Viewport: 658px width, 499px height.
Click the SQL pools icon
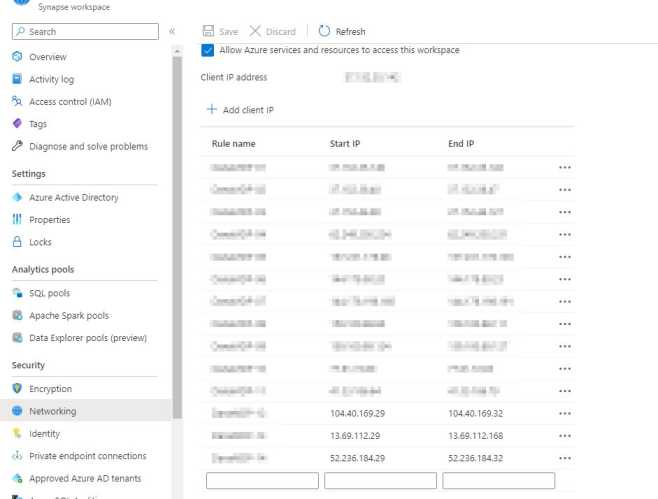[17, 293]
